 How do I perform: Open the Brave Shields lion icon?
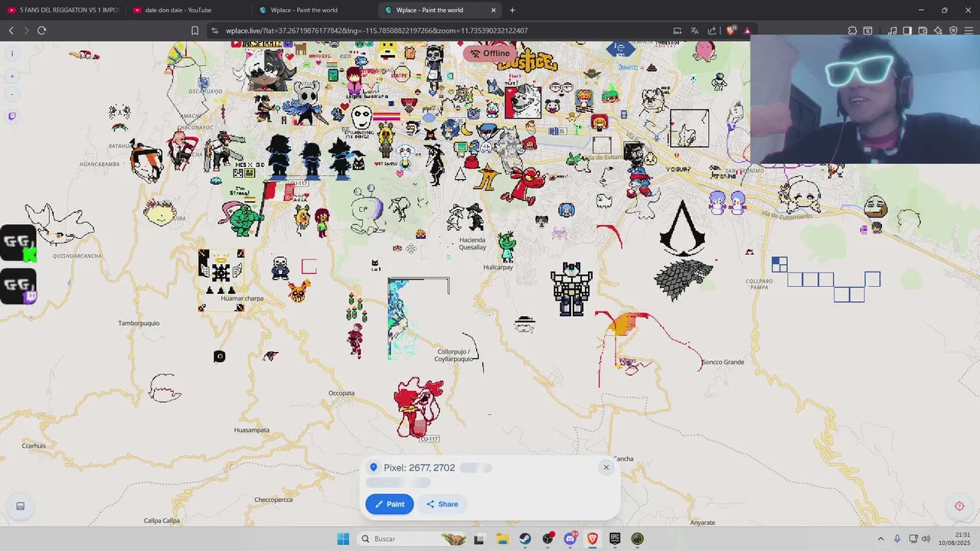pyautogui.click(x=731, y=31)
